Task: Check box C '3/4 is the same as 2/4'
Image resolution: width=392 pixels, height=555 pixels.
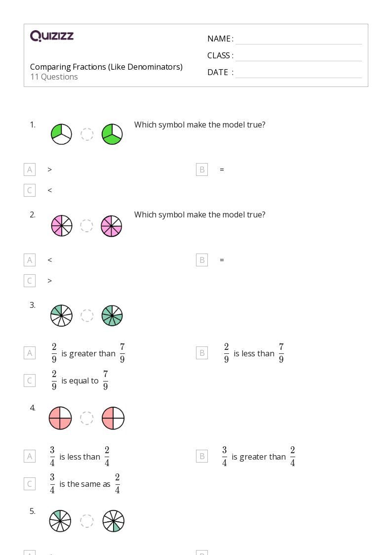Action: 30,483
